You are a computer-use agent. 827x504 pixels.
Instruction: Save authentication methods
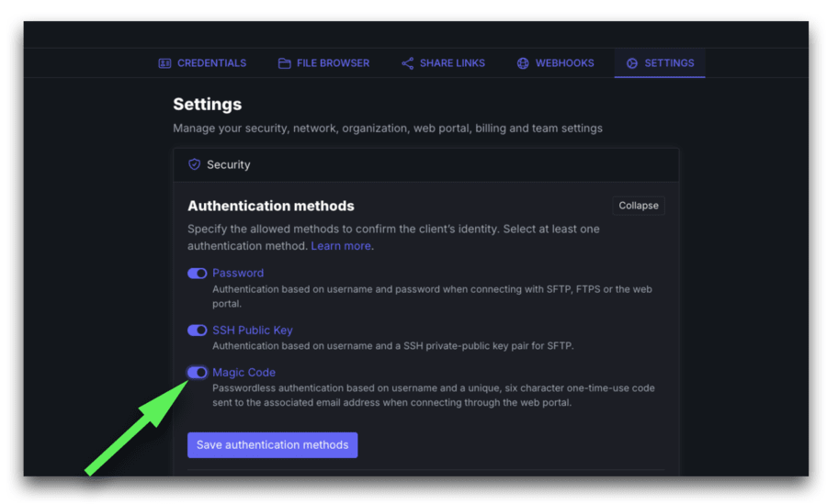pos(272,445)
